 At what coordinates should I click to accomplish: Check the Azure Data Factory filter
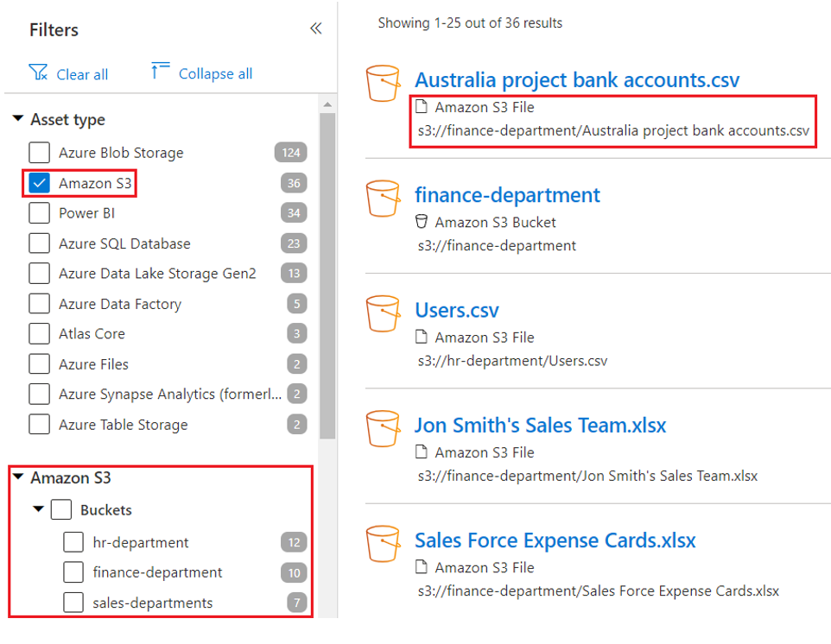coord(39,304)
